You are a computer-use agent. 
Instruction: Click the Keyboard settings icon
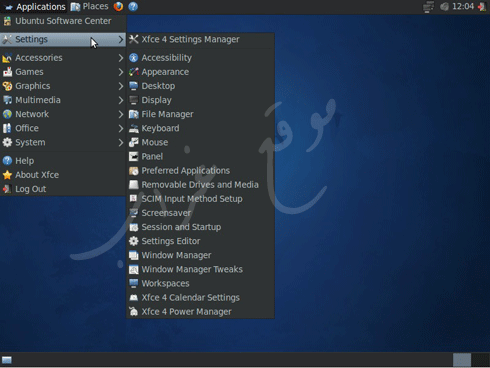tap(134, 128)
